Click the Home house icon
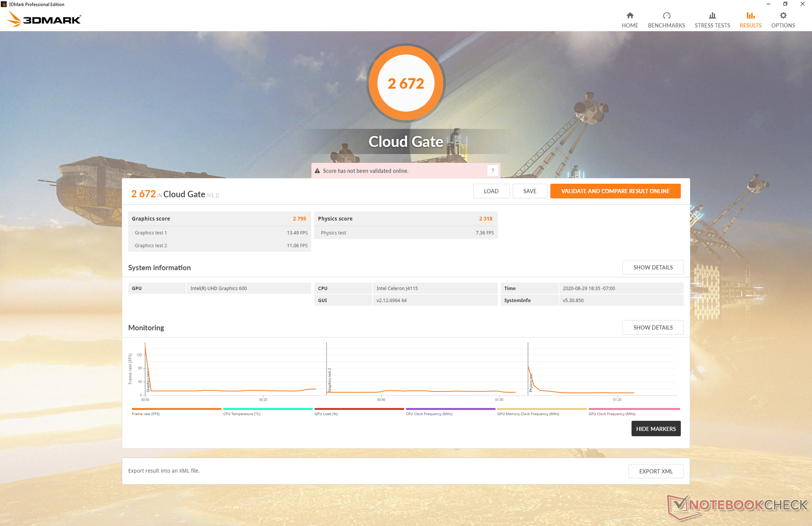 630,15
